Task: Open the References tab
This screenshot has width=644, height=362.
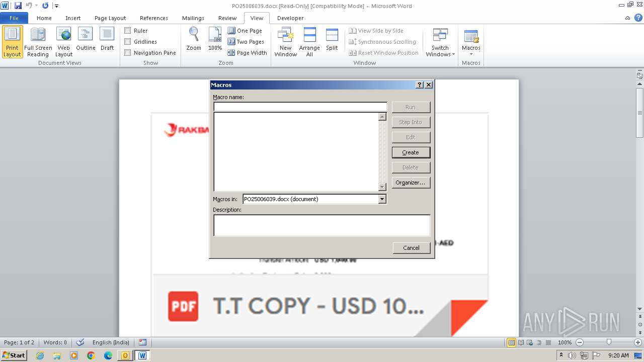Action: click(x=154, y=18)
